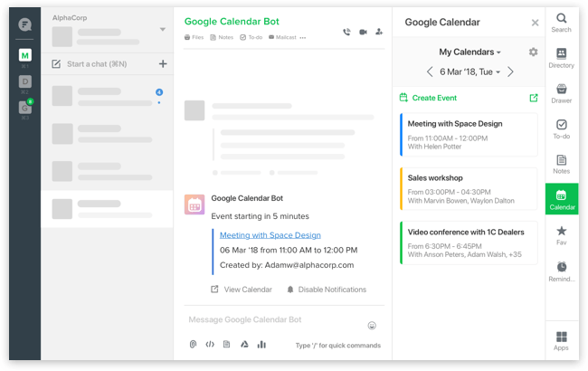Expand the AlphaCorp profile dropdown arrow
The height and width of the screenshot is (371, 588).
(x=162, y=29)
